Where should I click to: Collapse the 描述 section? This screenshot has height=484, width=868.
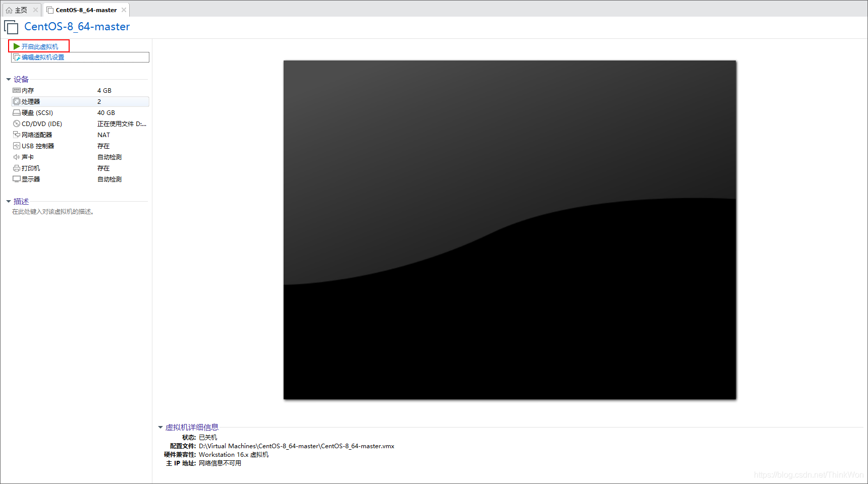(9, 202)
